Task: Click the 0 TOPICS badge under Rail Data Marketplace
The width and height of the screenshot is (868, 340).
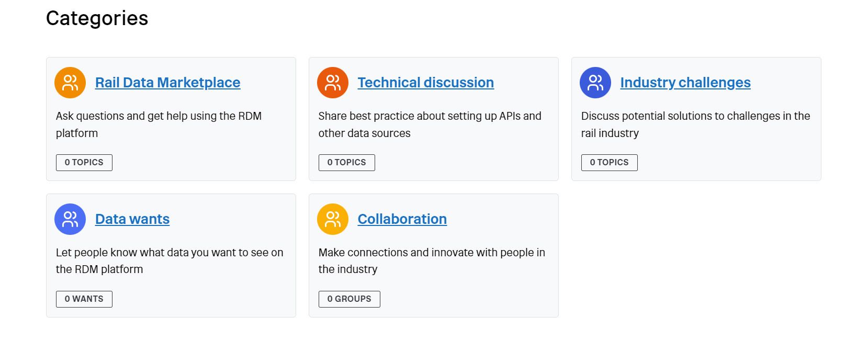Action: pos(84,162)
